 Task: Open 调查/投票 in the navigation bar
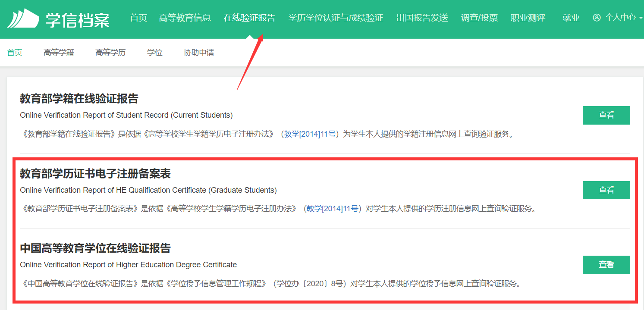click(x=479, y=18)
